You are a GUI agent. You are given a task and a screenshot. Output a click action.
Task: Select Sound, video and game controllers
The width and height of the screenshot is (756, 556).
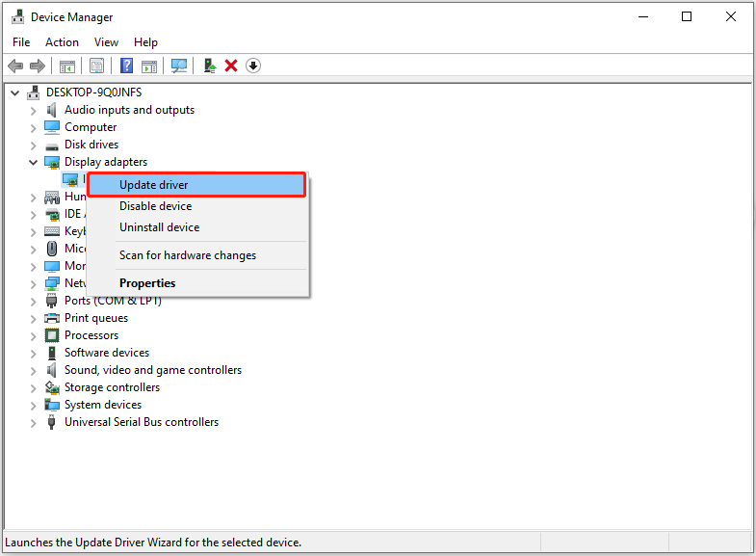pos(152,370)
